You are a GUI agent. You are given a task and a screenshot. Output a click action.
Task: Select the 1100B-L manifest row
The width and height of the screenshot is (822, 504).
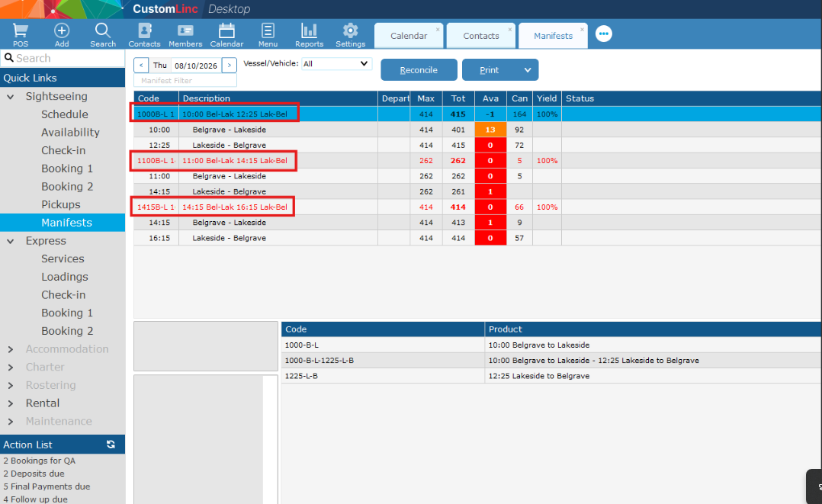click(477, 160)
